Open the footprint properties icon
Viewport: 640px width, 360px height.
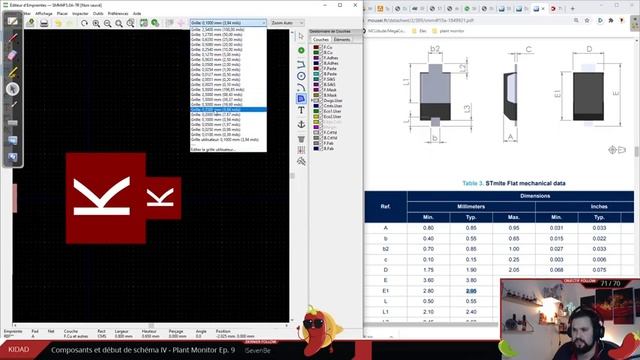pyautogui.click(x=144, y=23)
